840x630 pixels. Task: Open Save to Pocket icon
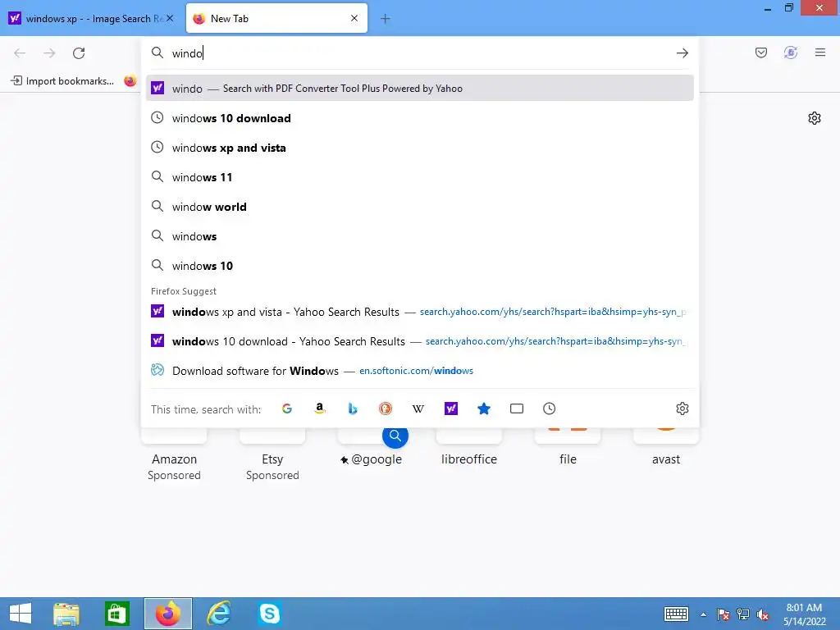point(761,52)
